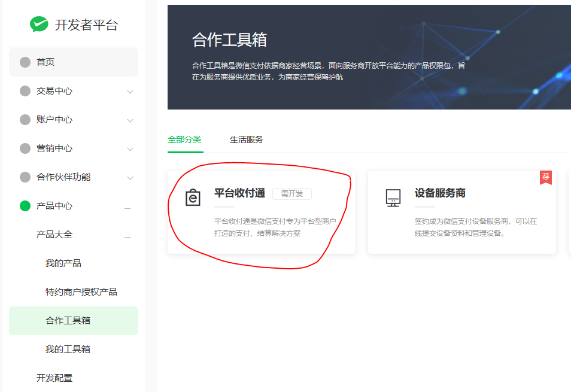Open the 账户中心 menu item
The height and width of the screenshot is (392, 571).
pos(74,119)
